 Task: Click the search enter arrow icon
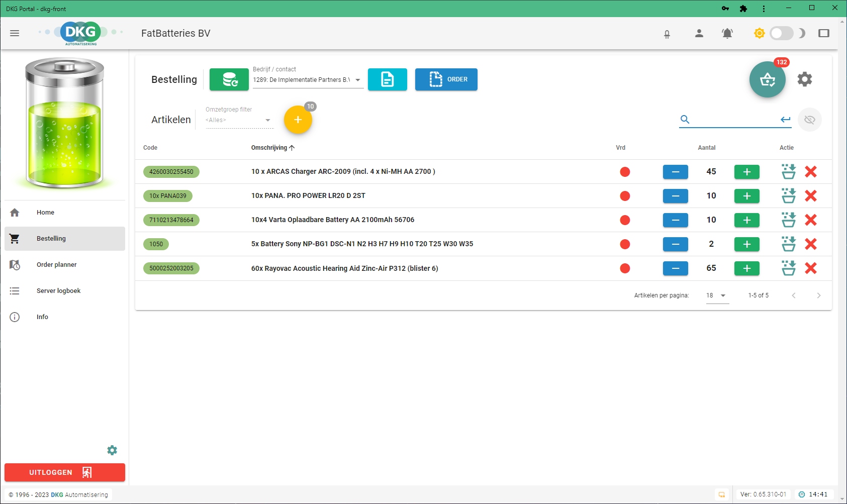click(785, 120)
